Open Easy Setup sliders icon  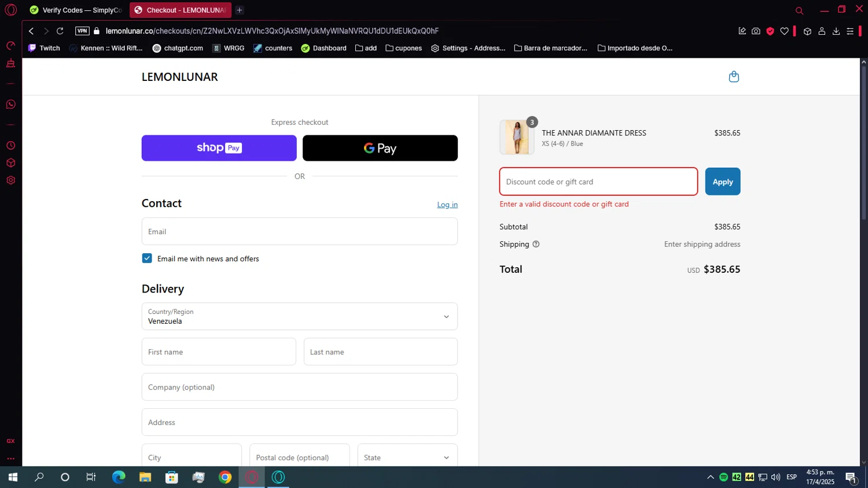(850, 31)
